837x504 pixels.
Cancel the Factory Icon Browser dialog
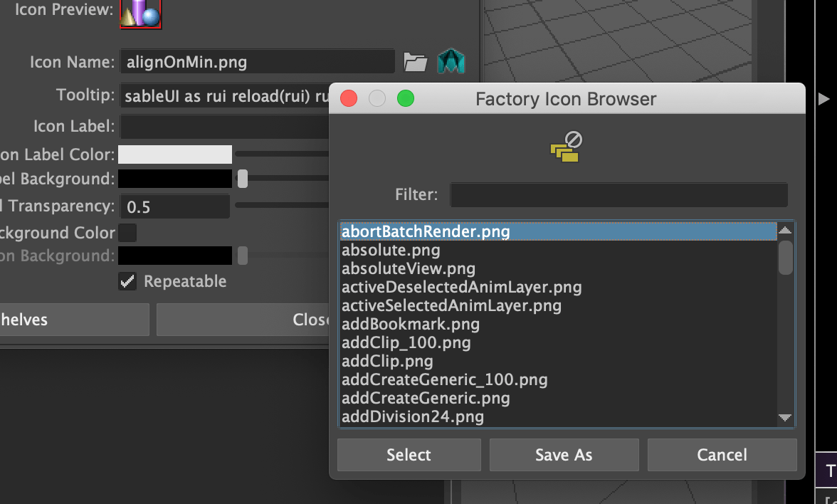(x=722, y=455)
